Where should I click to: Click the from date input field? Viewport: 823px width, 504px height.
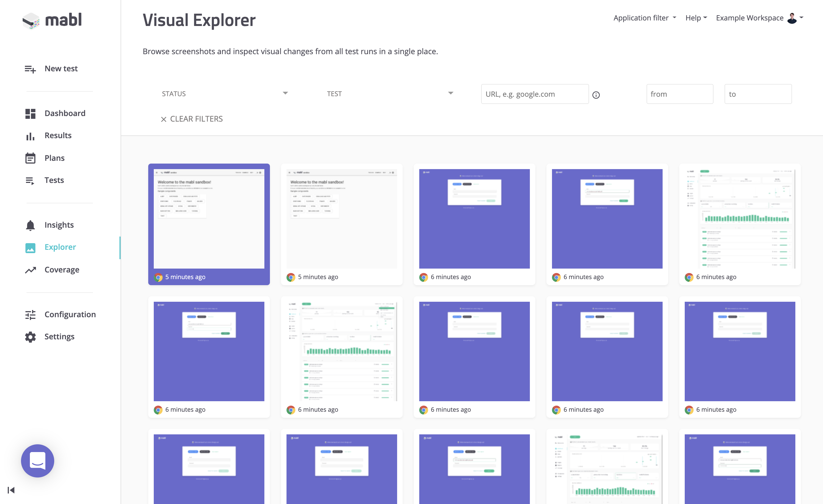point(679,94)
